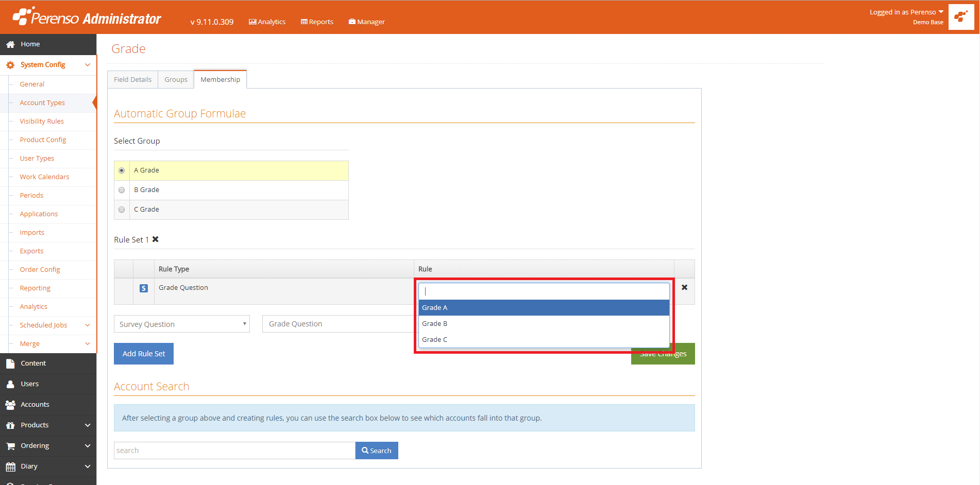Open Reports in the top menu
Viewport: 980px width, 485px height.
click(317, 22)
